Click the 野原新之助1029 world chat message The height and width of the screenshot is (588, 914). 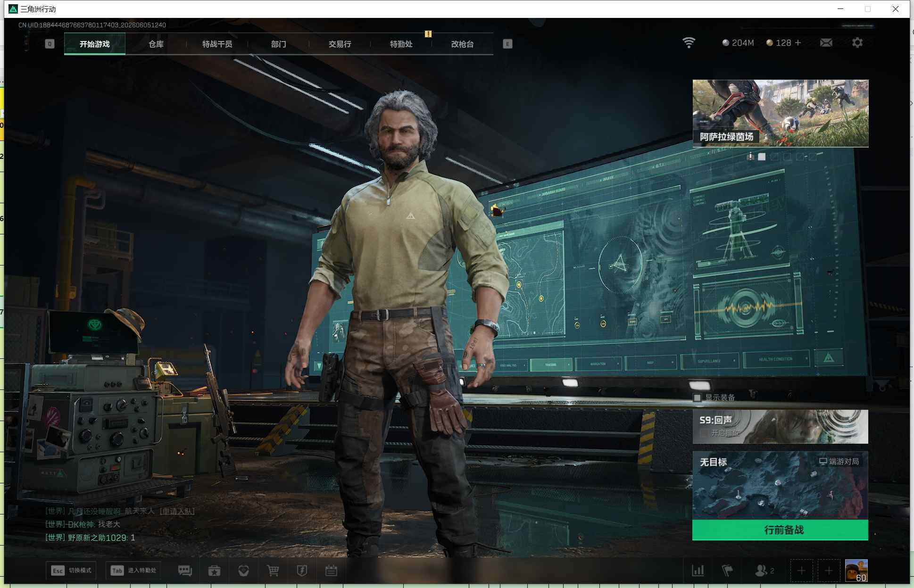(x=90, y=538)
